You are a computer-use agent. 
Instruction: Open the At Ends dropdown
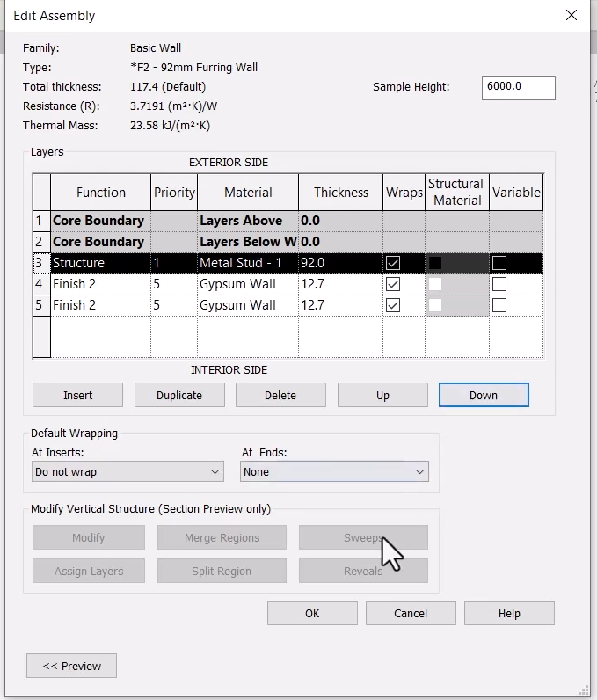(334, 472)
